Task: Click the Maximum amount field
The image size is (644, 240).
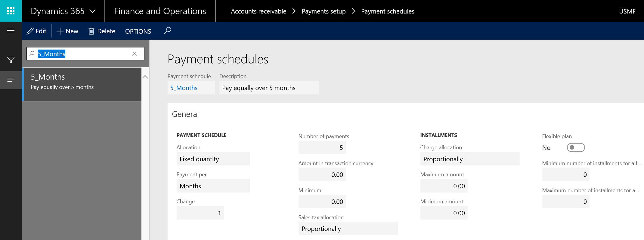Action: pos(444,186)
